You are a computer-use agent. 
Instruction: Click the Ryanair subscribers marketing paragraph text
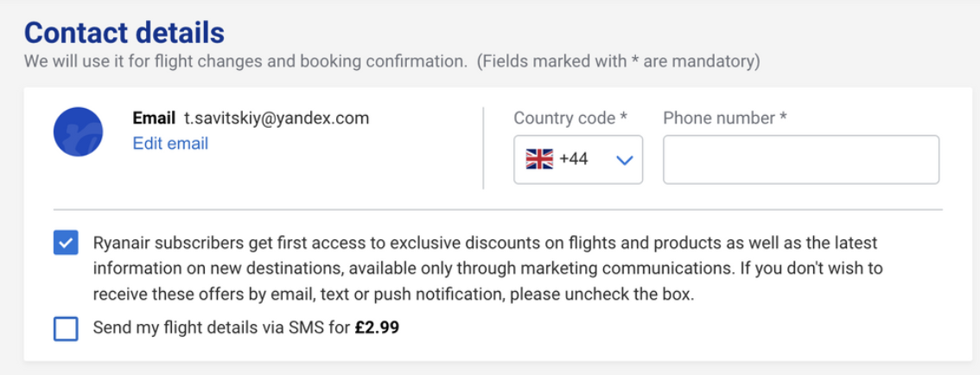(x=487, y=268)
